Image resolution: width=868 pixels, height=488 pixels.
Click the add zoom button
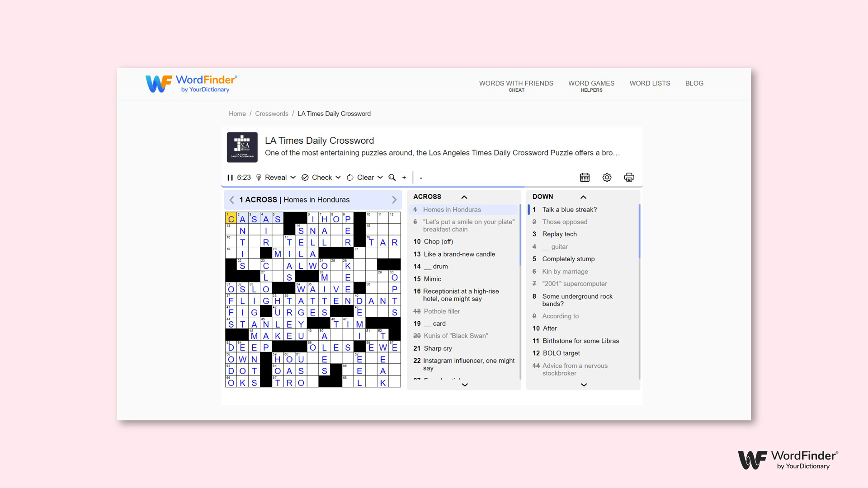pyautogui.click(x=404, y=177)
